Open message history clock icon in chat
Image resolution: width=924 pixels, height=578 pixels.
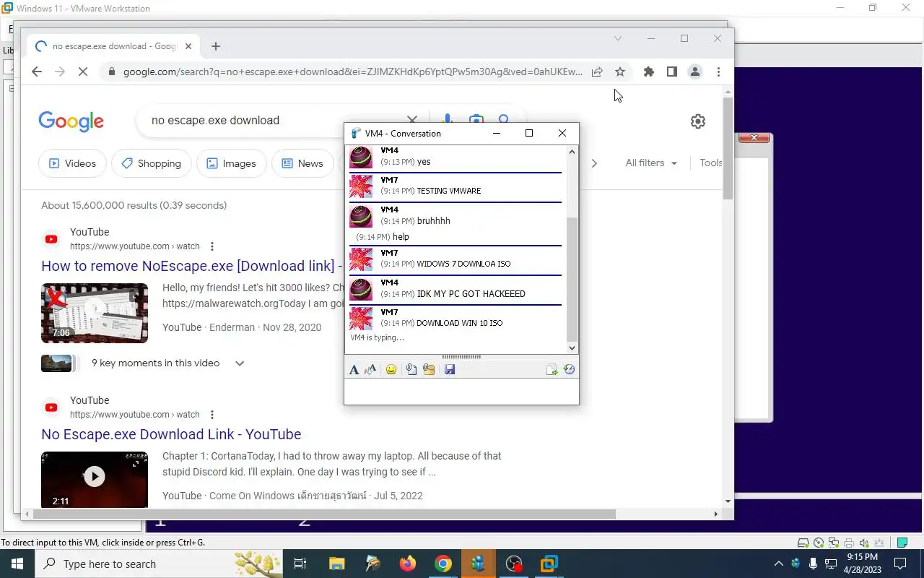coord(569,370)
